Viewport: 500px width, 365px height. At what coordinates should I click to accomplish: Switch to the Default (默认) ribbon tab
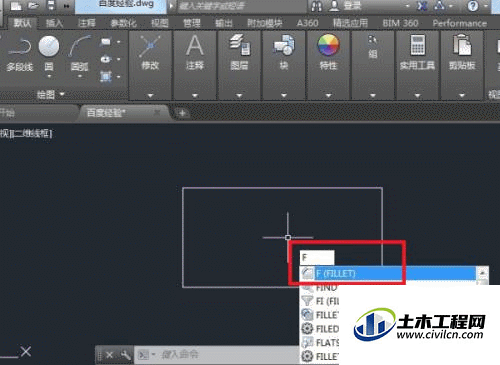pyautogui.click(x=22, y=23)
